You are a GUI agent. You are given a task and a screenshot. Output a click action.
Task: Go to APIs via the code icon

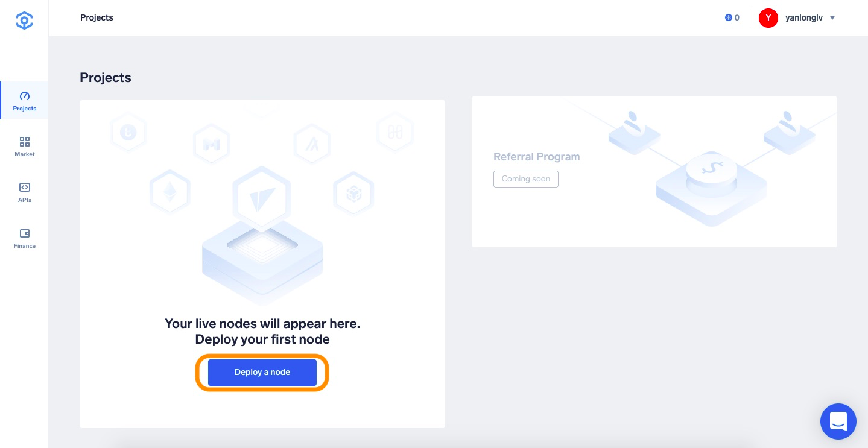(x=25, y=188)
